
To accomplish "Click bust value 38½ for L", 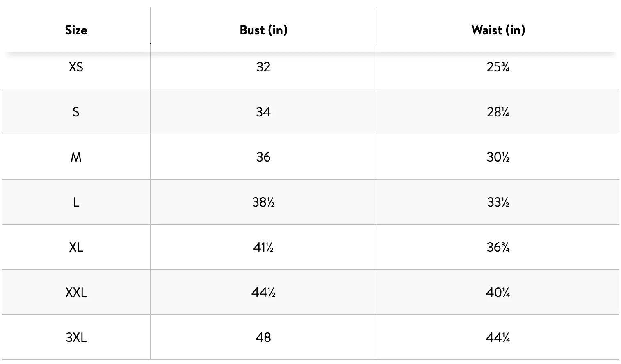I will pos(263,202).
